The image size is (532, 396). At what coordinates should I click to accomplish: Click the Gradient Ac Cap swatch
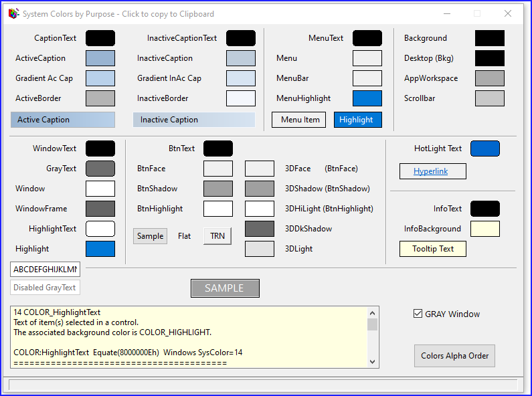pyautogui.click(x=100, y=78)
